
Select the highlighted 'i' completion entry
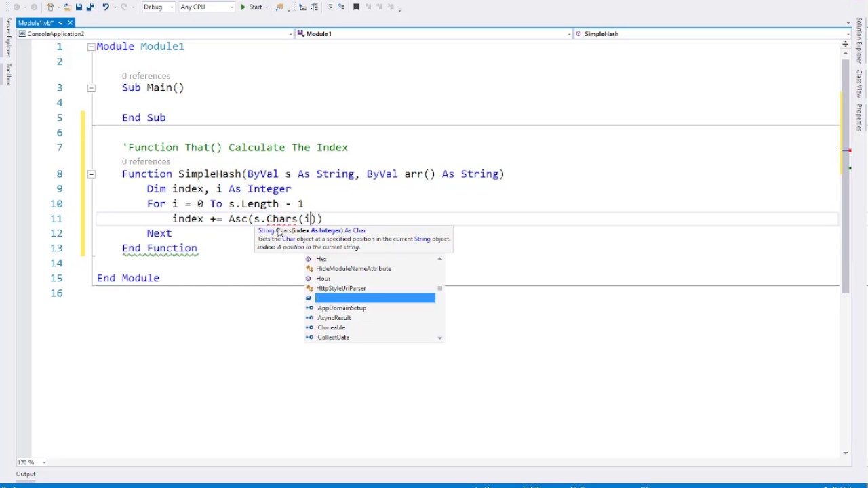[x=370, y=298]
